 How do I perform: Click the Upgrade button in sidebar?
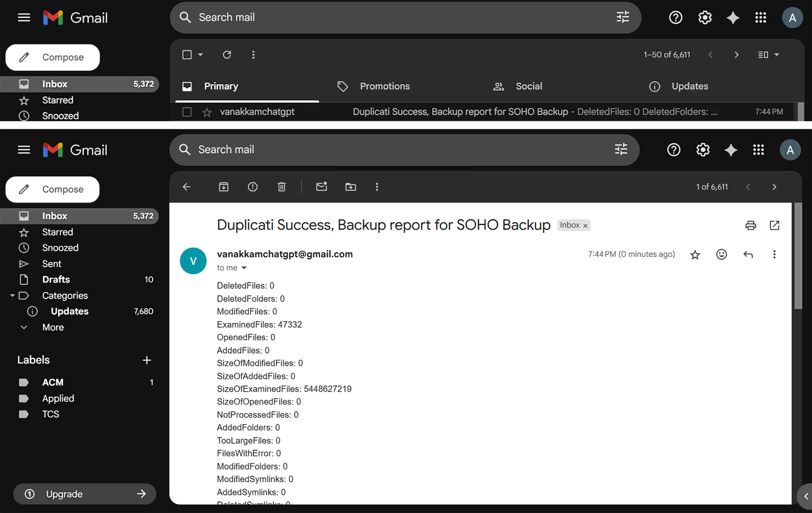pyautogui.click(x=85, y=494)
